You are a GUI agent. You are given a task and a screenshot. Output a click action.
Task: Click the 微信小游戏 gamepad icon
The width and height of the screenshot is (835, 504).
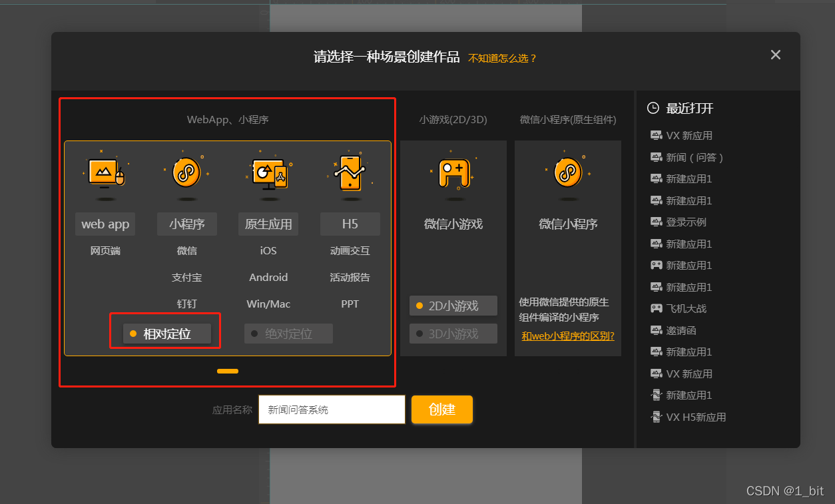(453, 173)
